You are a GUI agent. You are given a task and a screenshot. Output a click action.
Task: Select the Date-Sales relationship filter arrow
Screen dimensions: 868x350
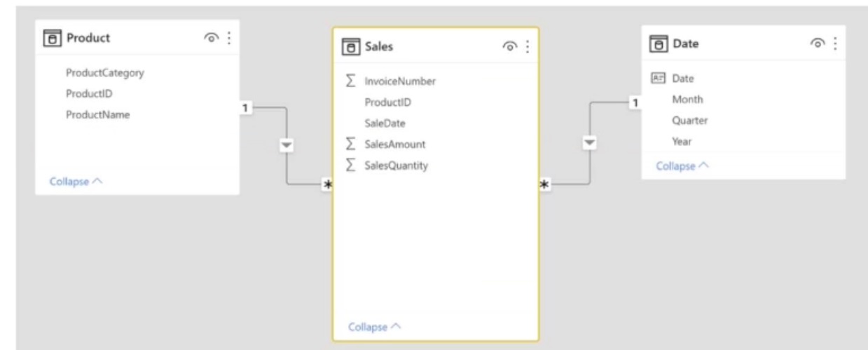[590, 142]
